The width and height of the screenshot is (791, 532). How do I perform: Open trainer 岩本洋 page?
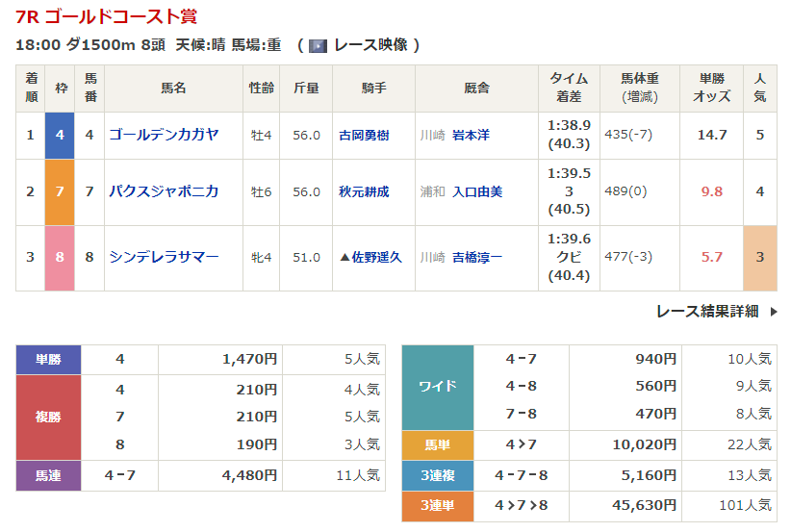point(471,136)
